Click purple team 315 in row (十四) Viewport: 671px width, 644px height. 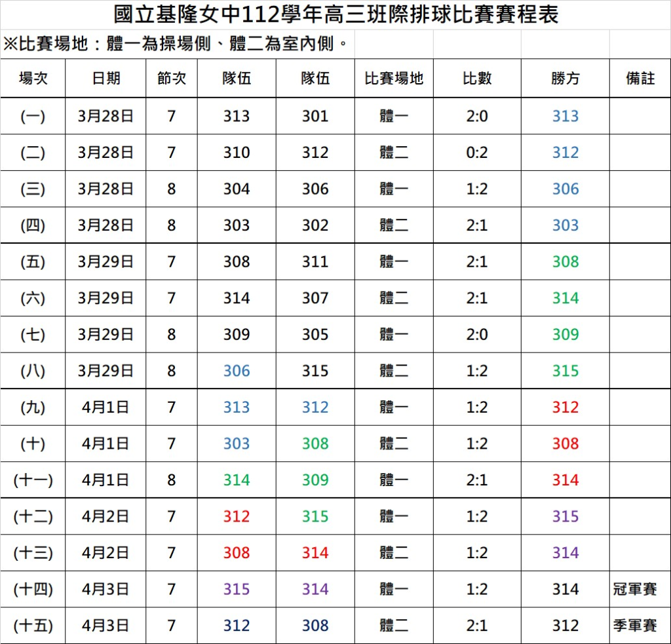[x=237, y=589]
